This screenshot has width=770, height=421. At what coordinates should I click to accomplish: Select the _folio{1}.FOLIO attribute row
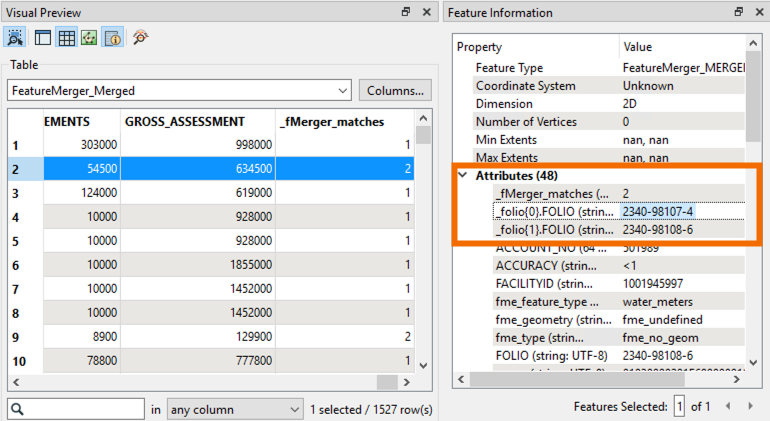click(x=619, y=230)
